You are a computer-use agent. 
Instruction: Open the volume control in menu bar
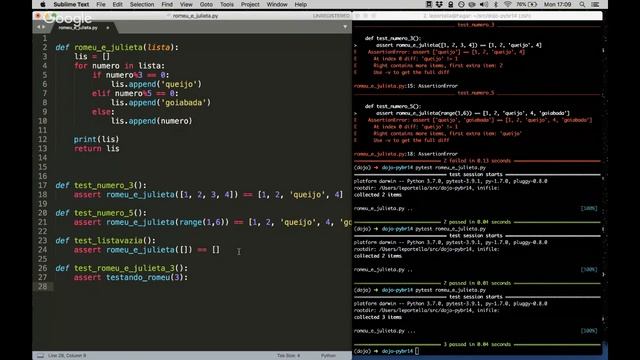point(484,4)
